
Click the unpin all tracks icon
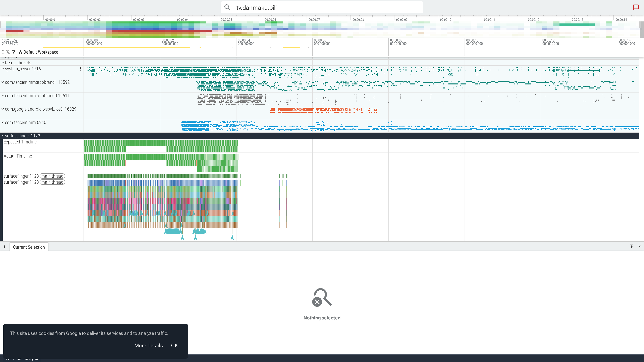[8, 52]
